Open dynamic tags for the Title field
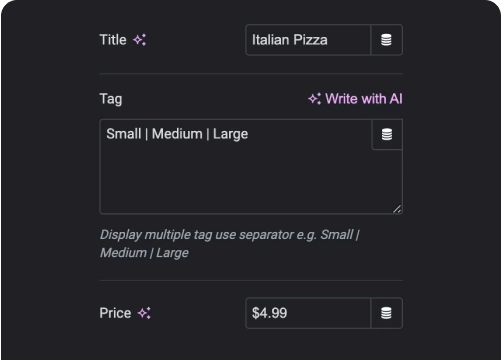 (386, 40)
